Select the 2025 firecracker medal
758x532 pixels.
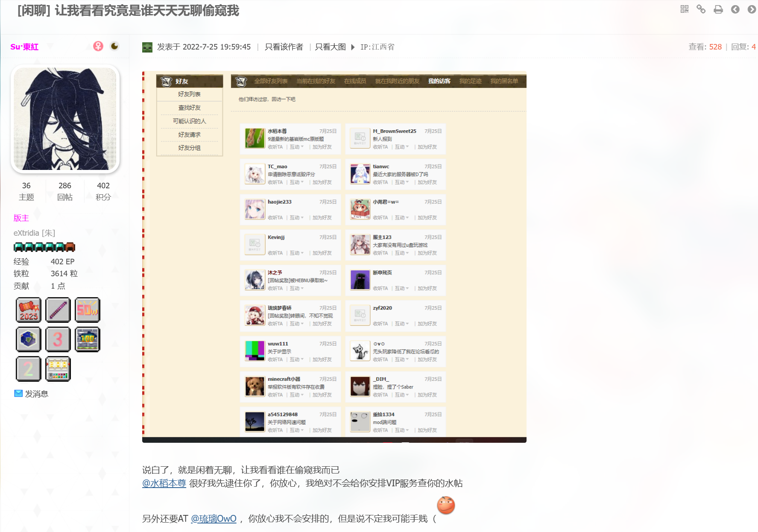pos(29,310)
